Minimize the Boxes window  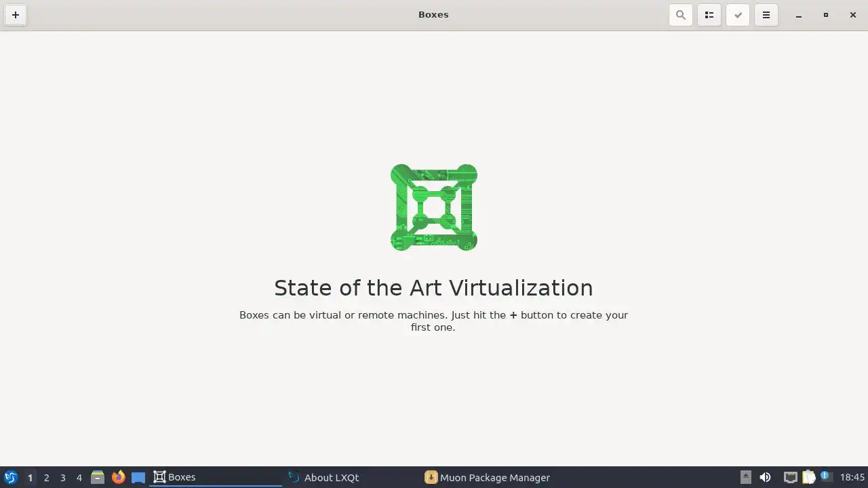coord(799,15)
